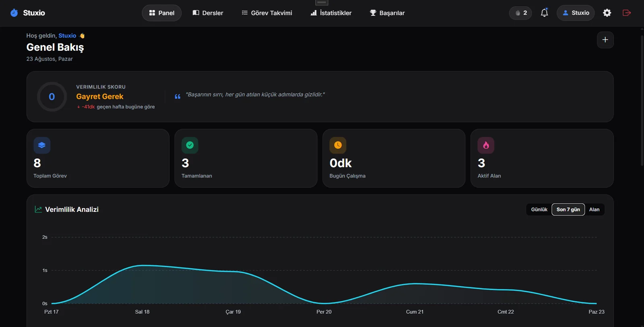
Task: Switch to the İstatistikler tab
Action: (331, 13)
